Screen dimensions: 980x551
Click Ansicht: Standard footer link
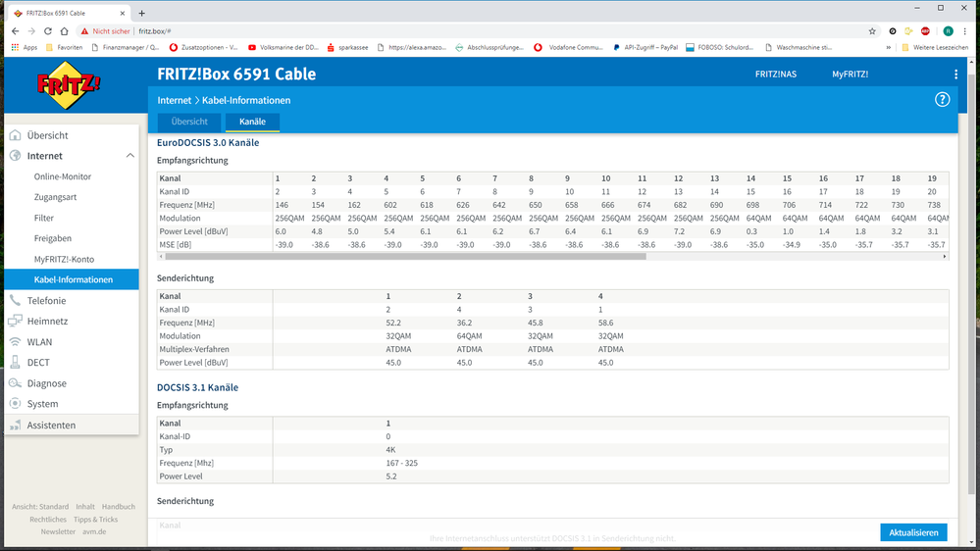[x=40, y=507]
